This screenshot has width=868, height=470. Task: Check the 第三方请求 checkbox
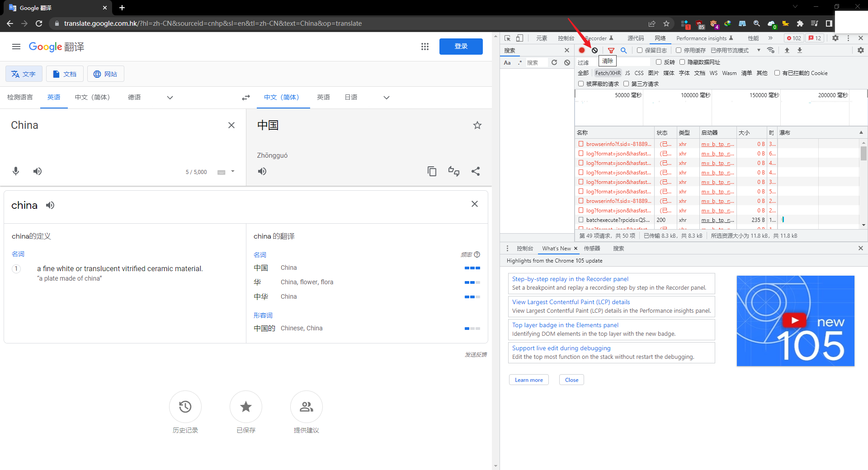click(626, 84)
